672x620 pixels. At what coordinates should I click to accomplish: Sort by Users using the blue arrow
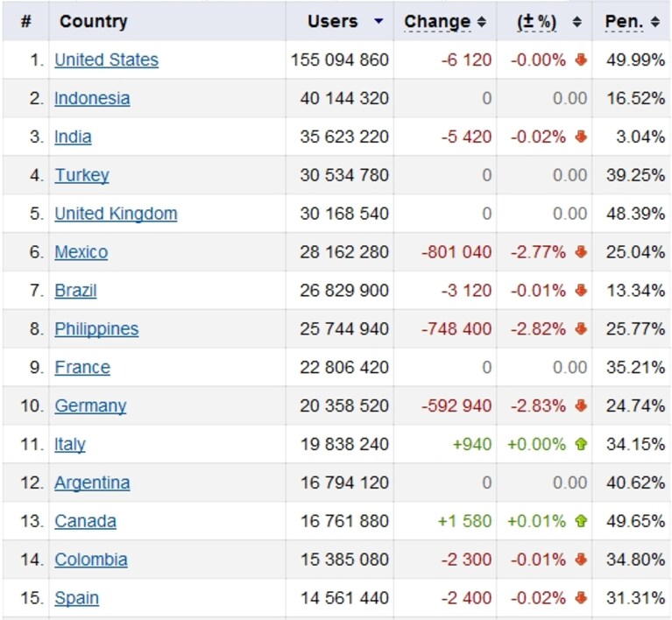(378, 20)
